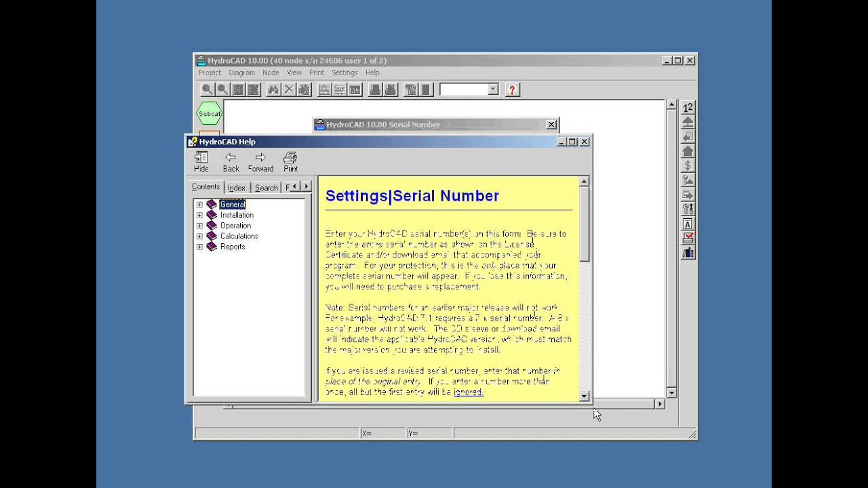Click the help page scrollbar down arrow

585,396
